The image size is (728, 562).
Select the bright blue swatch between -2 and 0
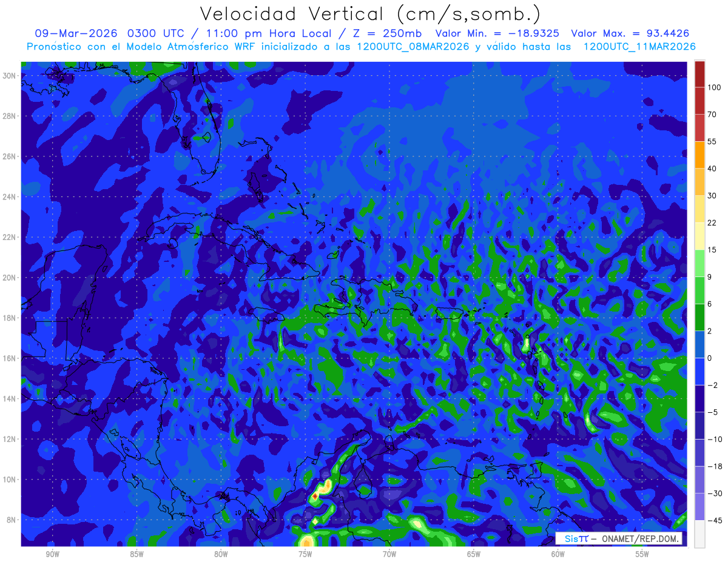pos(699,371)
